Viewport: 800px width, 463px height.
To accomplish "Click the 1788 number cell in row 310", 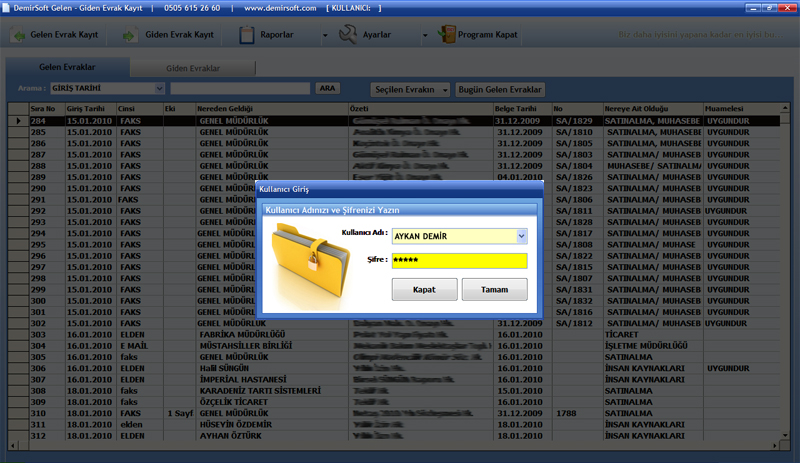I will [x=578, y=413].
